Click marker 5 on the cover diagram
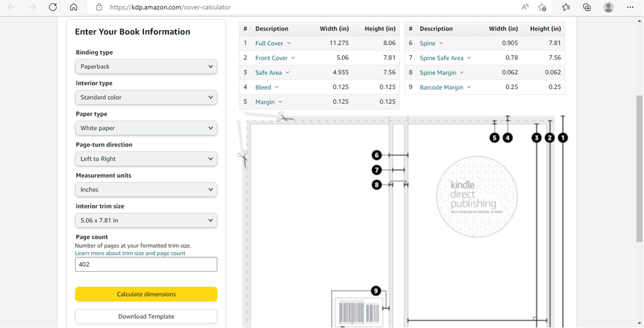Viewport: 644px width, 328px height. [x=494, y=138]
